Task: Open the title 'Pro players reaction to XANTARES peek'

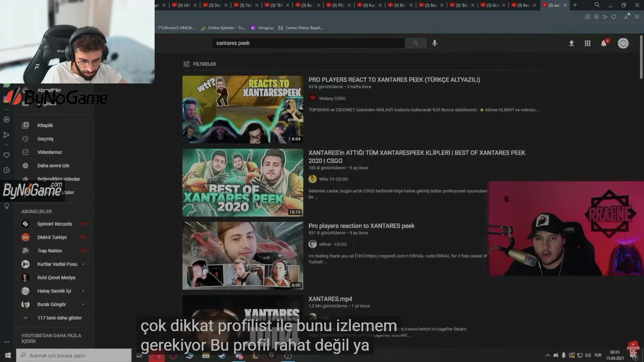Action: pyautogui.click(x=361, y=226)
